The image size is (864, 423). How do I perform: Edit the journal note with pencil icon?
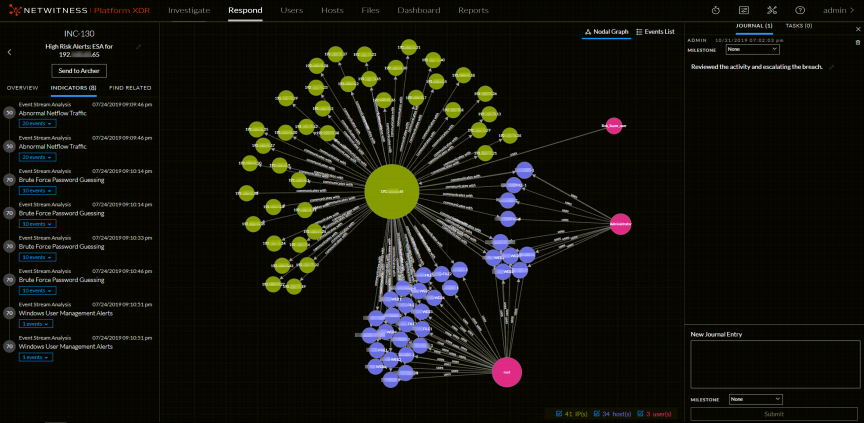(x=831, y=67)
